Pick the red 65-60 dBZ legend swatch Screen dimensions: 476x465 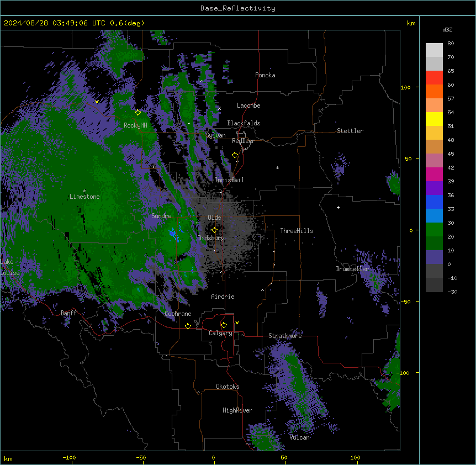coord(434,77)
